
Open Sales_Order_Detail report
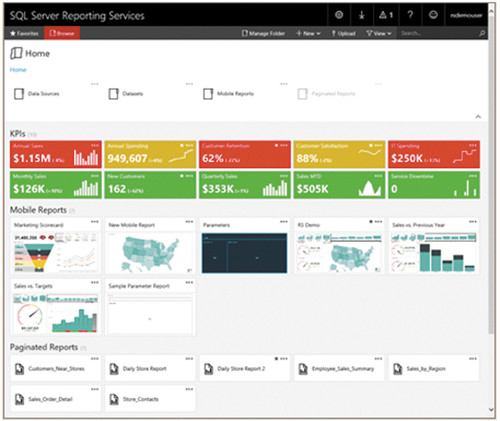pos(55,399)
